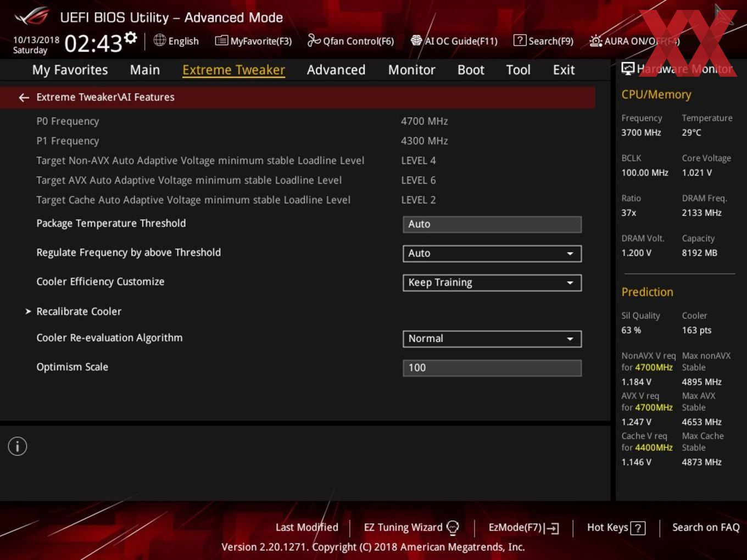This screenshot has height=560, width=747.
Task: Select the Package Temperature Threshold label
Action: [111, 223]
